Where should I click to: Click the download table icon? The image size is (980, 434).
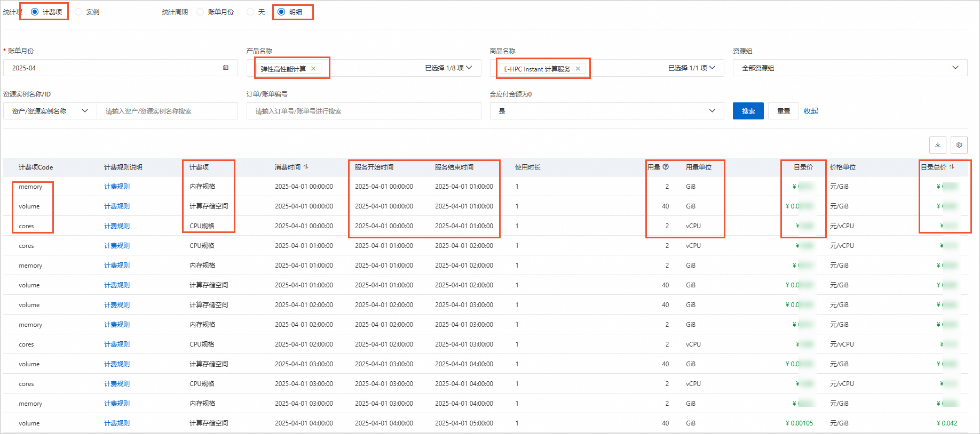click(x=938, y=145)
